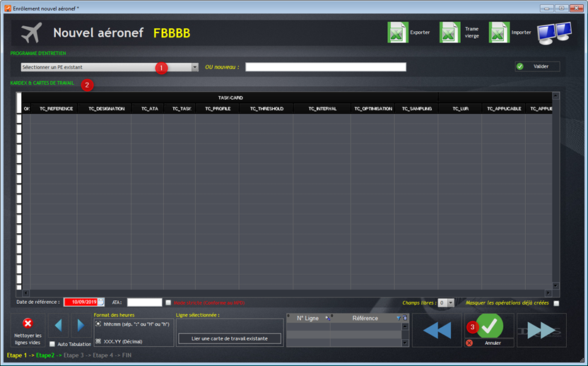Click the icon right of the Référence filter icon
This screenshot has height=366, width=588.
tap(405, 318)
